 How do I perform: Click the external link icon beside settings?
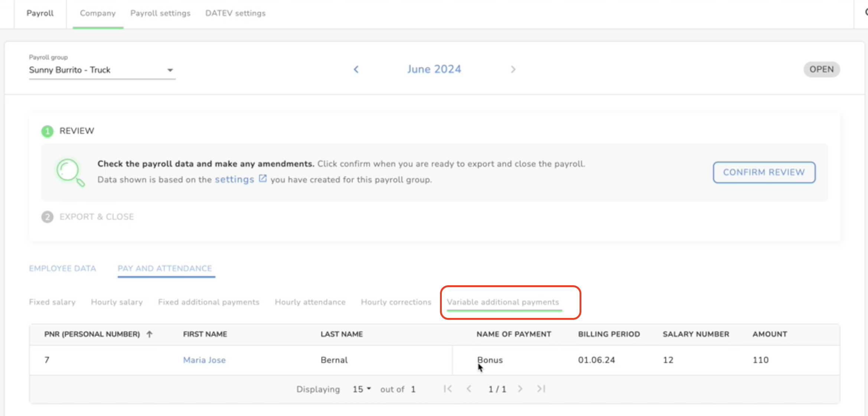pyautogui.click(x=262, y=179)
